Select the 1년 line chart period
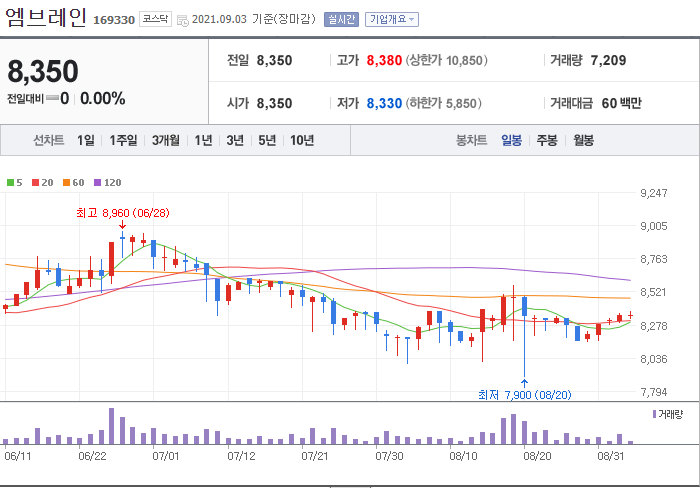 [x=203, y=140]
